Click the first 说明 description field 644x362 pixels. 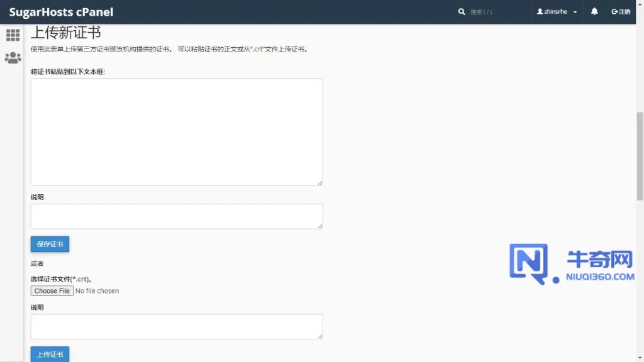tap(177, 216)
